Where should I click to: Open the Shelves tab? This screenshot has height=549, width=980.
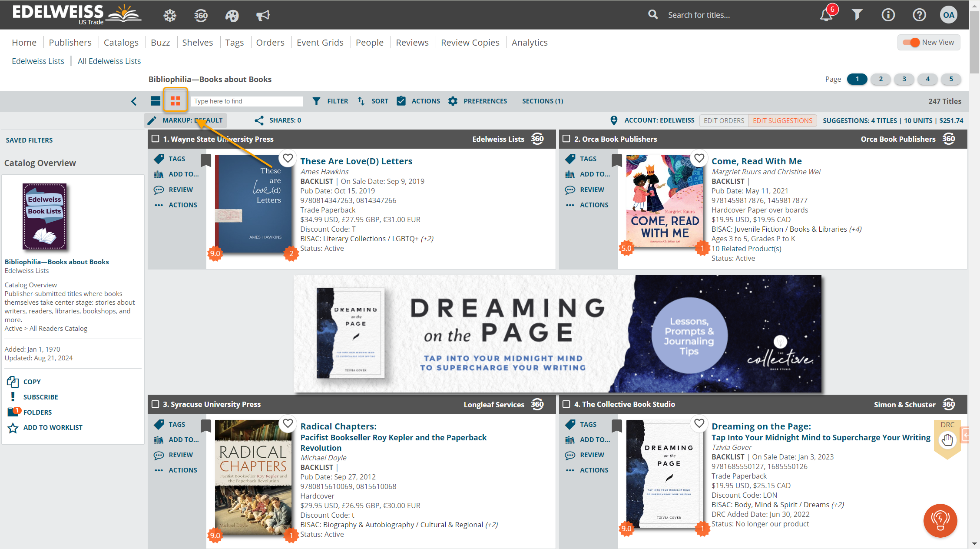coord(197,43)
